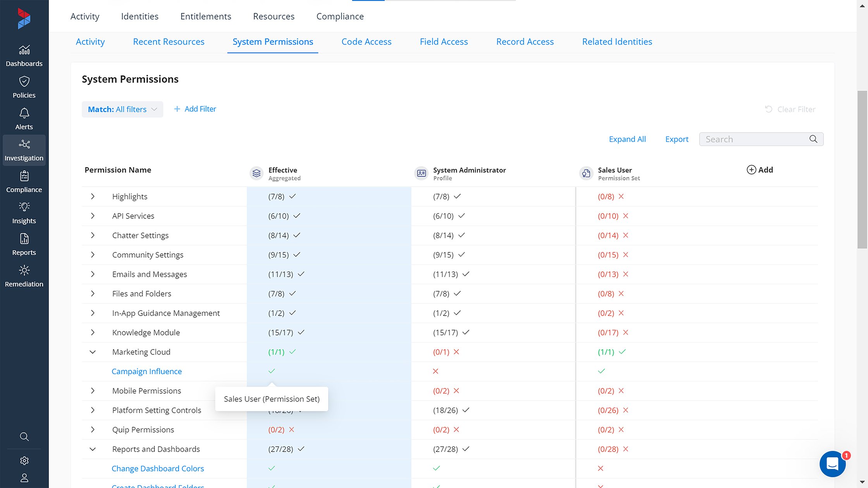Open sidebar settings gear

click(24, 460)
